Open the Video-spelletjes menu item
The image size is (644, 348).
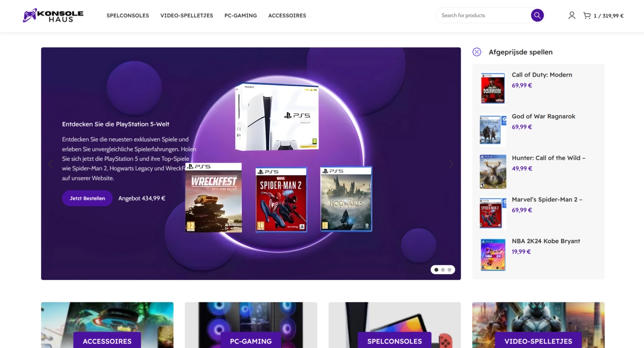[x=187, y=15]
